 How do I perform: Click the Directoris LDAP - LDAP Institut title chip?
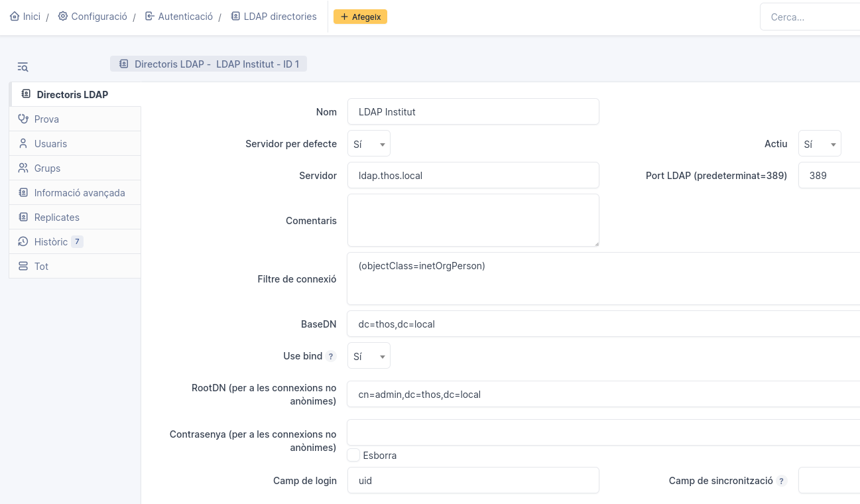coord(208,64)
